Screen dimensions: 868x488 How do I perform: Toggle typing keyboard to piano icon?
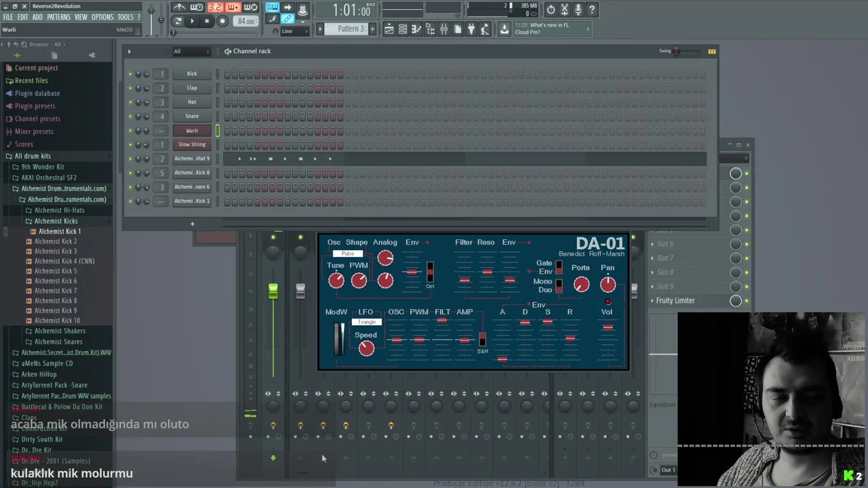[x=272, y=7]
